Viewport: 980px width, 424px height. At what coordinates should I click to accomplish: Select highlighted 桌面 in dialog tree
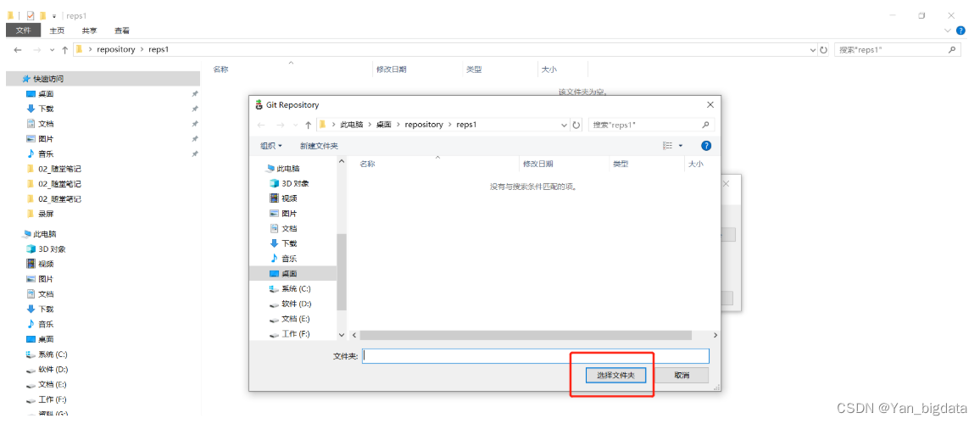(292, 273)
